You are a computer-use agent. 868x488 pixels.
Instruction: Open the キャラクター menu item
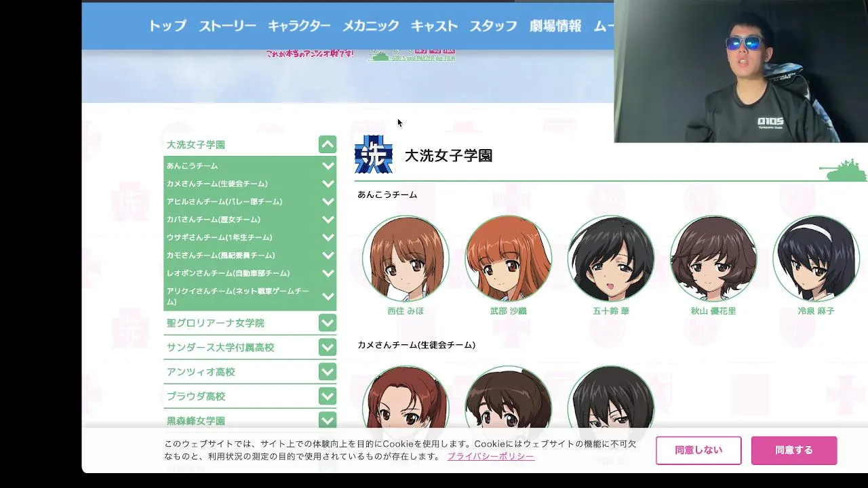coord(299,26)
